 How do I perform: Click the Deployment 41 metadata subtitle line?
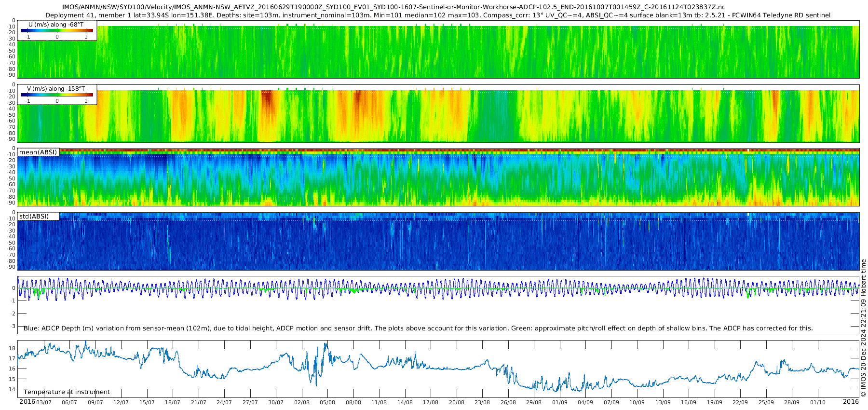pos(438,15)
